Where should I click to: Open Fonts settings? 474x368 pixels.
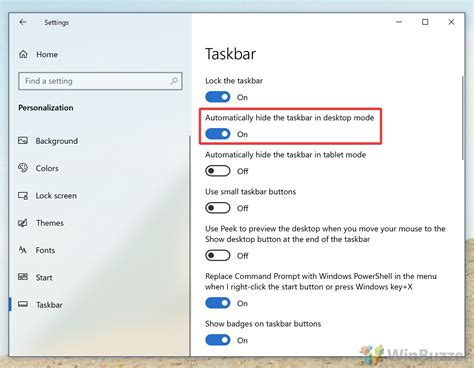45,250
